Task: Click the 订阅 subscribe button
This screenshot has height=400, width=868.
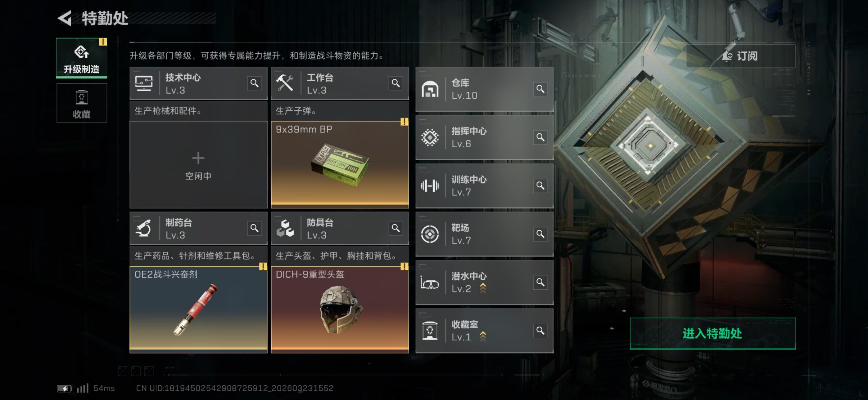Action: click(740, 56)
